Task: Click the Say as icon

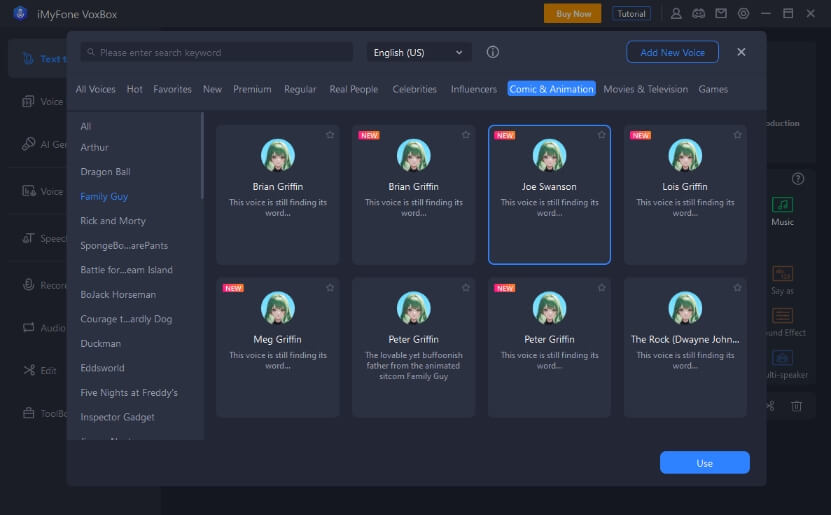Action: [782, 273]
